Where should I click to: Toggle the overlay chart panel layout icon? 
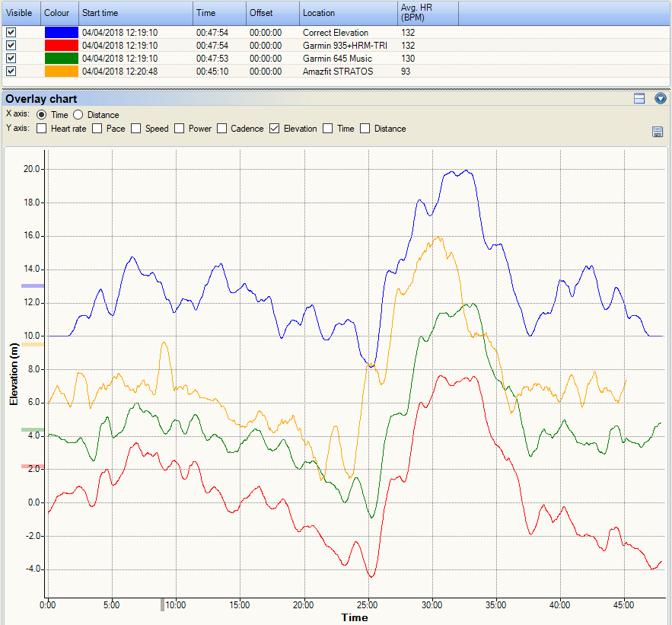click(639, 99)
